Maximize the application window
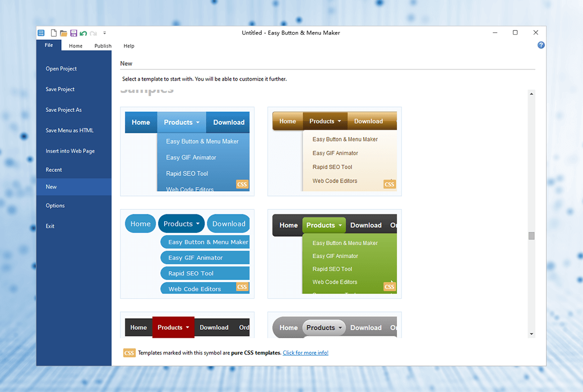The image size is (583, 392). [515, 32]
